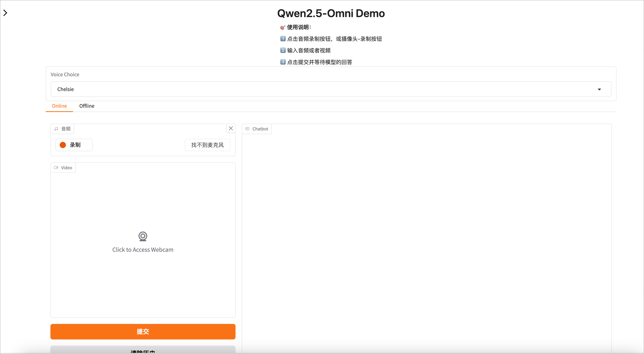The height and width of the screenshot is (354, 644).
Task: Start recording with the 录制 button
Action: pyautogui.click(x=74, y=145)
